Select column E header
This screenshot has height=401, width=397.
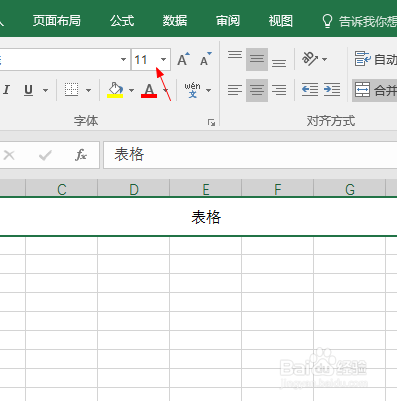(x=206, y=189)
